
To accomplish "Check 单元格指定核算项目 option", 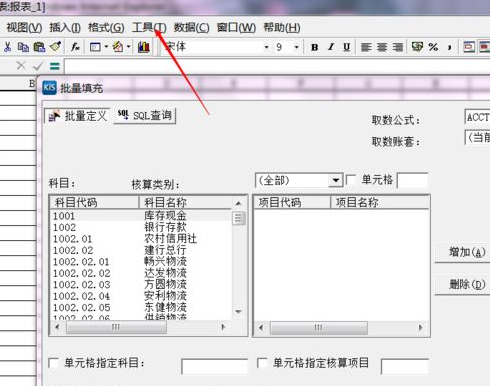I will [262, 363].
